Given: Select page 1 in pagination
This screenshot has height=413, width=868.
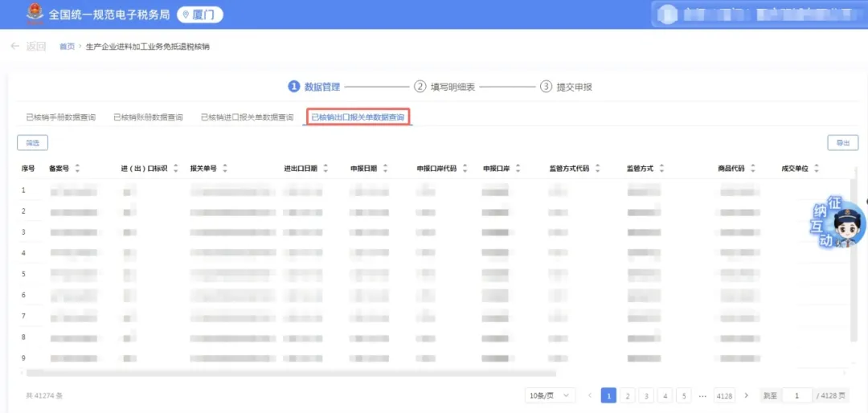Looking at the screenshot, I should click(x=608, y=396).
